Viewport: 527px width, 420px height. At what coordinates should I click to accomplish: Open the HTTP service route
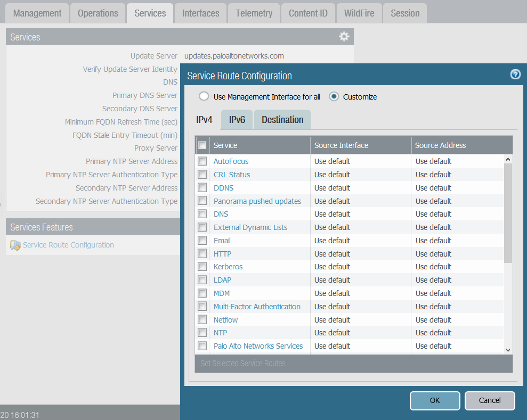[223, 254]
